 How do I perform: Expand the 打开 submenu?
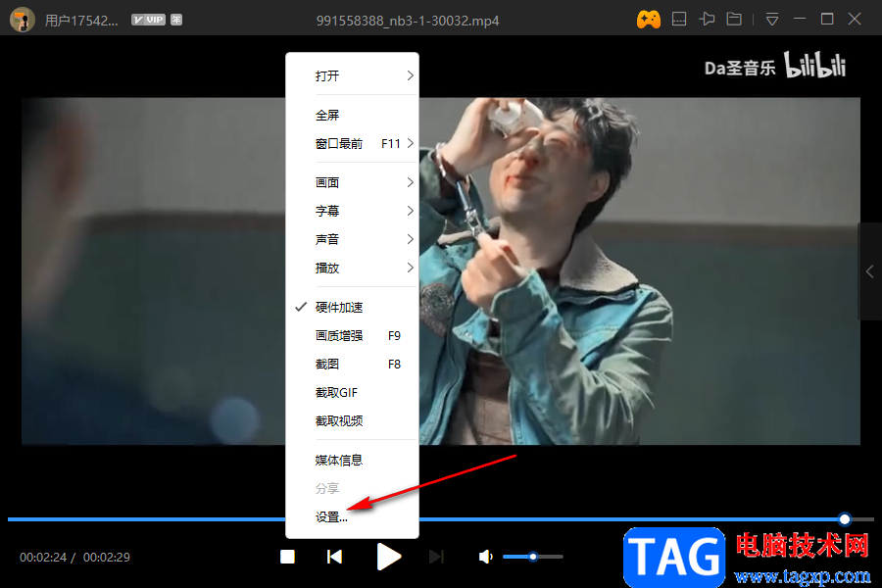(x=352, y=75)
